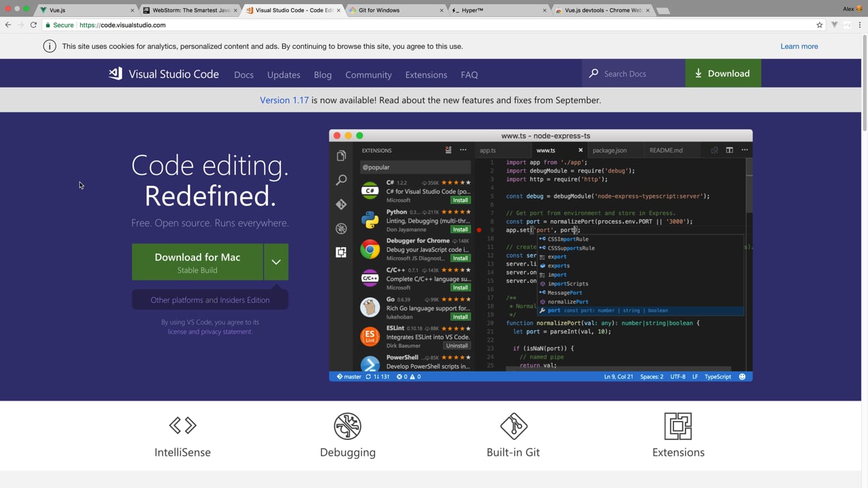This screenshot has width=868, height=488.
Task: Open the Docs navigation item
Action: click(243, 75)
